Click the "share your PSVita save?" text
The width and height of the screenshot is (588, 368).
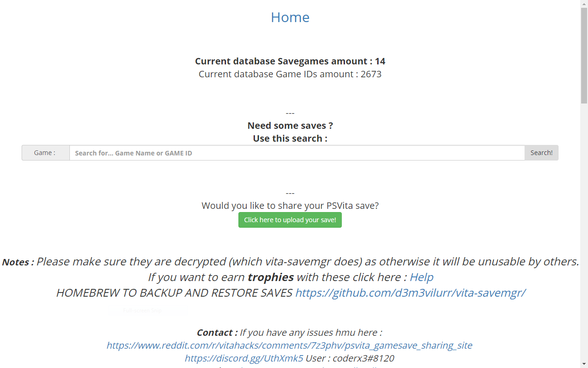(290, 206)
